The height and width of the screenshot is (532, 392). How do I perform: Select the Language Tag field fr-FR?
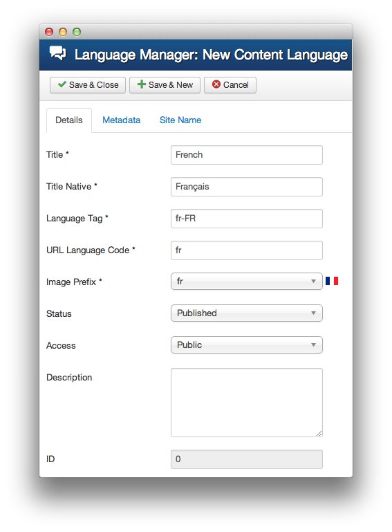(x=247, y=219)
